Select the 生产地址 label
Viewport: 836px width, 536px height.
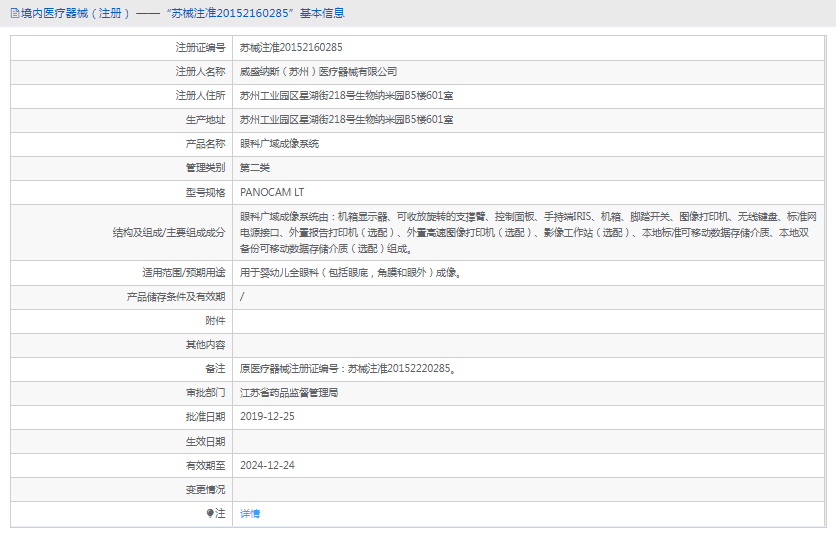pos(205,119)
